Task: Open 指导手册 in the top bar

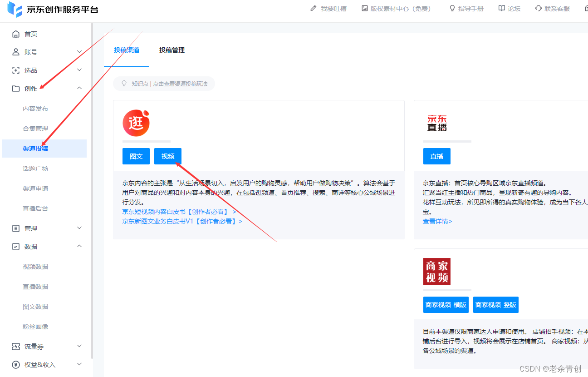Action: (471, 9)
